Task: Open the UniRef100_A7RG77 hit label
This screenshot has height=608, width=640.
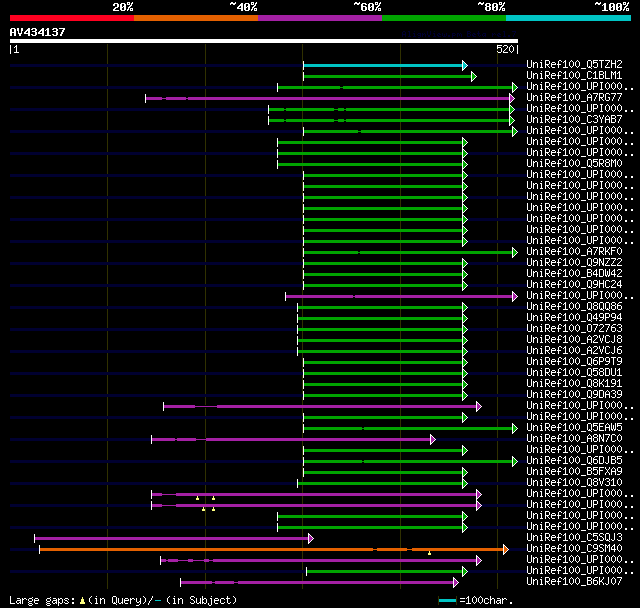Action: 574,98
